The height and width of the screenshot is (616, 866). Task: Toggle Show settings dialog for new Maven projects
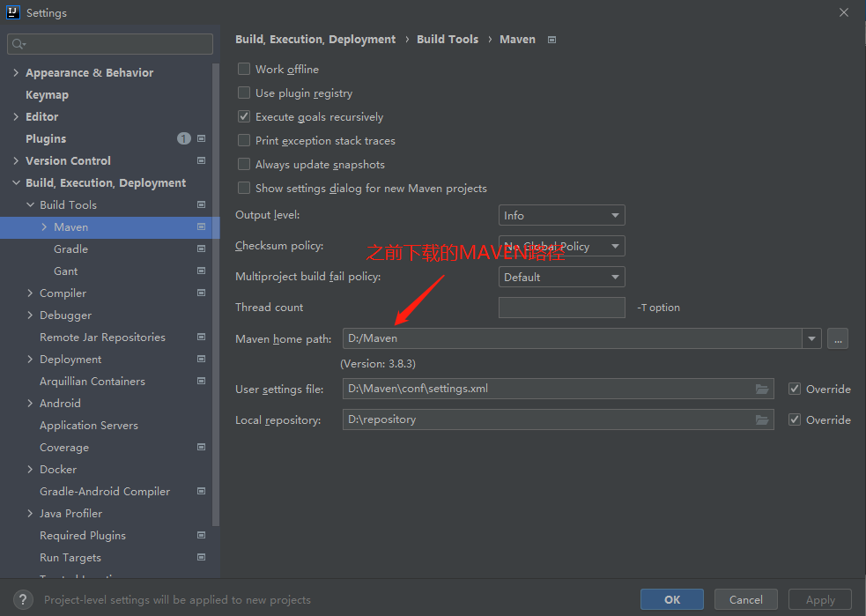[244, 188]
